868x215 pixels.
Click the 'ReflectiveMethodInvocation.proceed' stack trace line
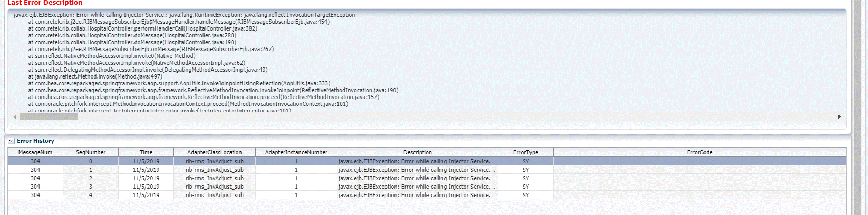pyautogui.click(x=204, y=97)
